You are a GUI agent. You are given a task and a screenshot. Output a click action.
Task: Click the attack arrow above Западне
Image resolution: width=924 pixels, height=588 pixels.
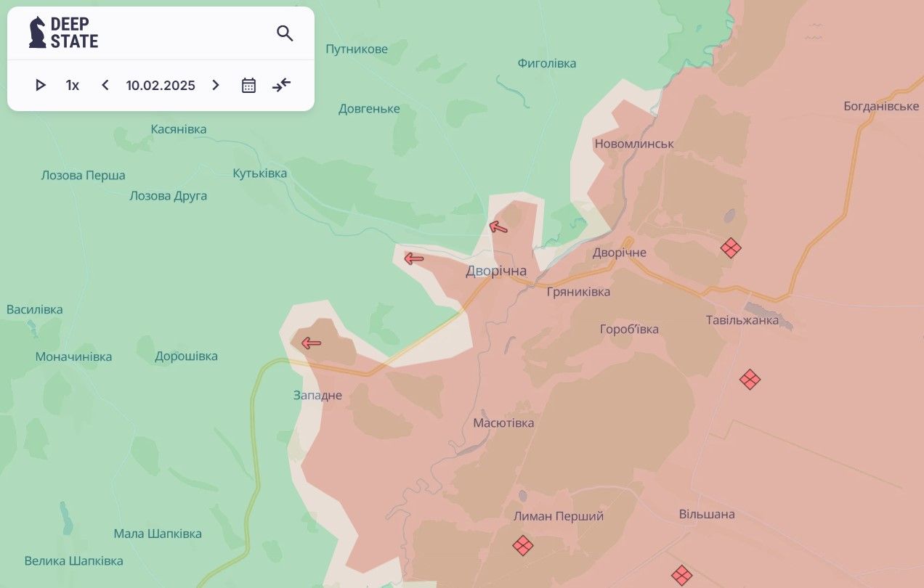tap(312, 343)
